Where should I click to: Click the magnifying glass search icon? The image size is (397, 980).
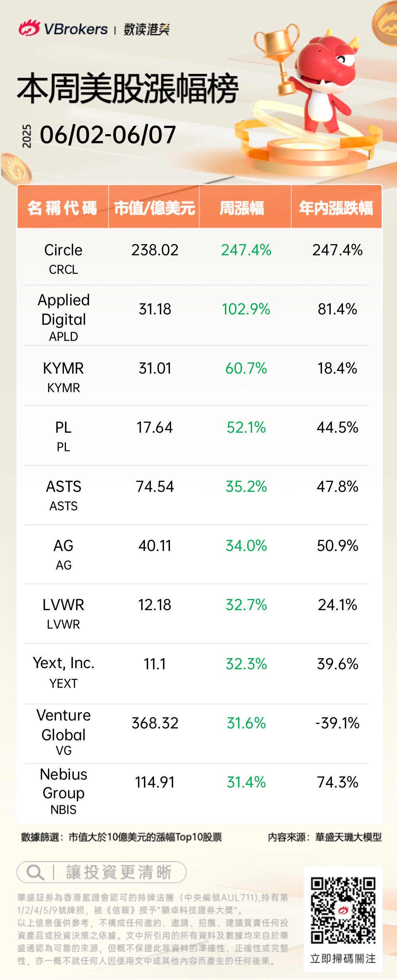(35, 872)
